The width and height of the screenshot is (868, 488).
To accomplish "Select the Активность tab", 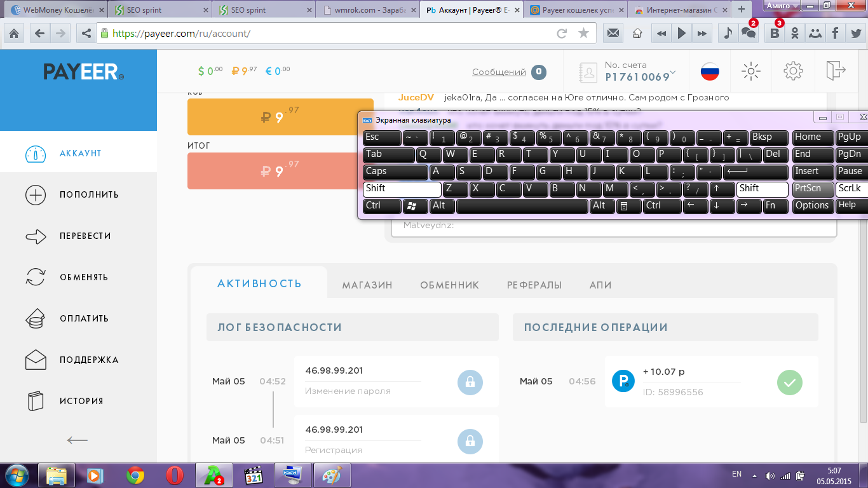I will click(259, 283).
